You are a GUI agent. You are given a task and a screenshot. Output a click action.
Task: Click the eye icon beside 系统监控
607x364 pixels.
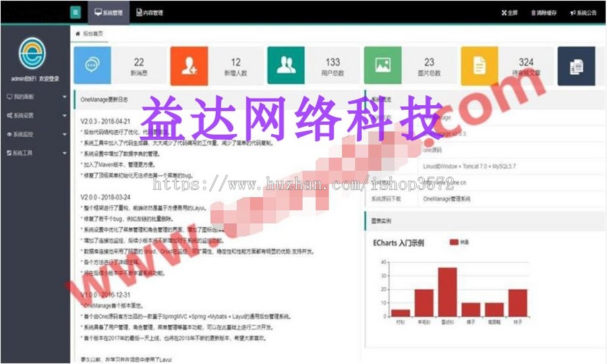tap(9, 134)
